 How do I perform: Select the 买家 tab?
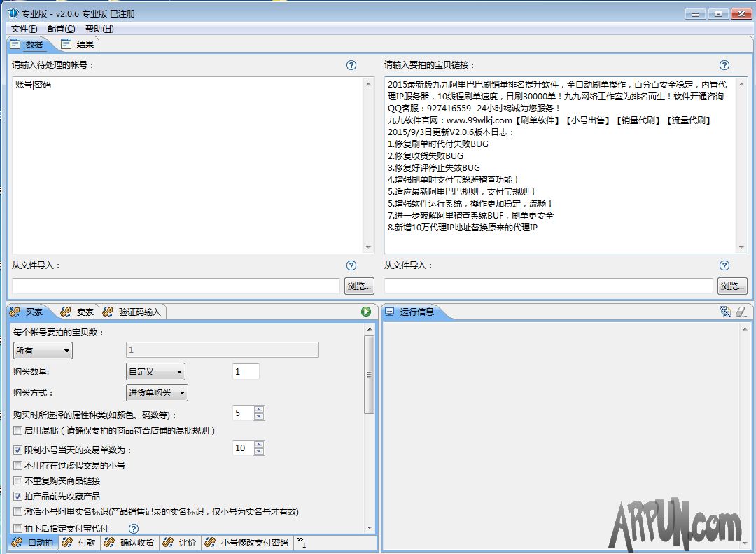point(27,312)
